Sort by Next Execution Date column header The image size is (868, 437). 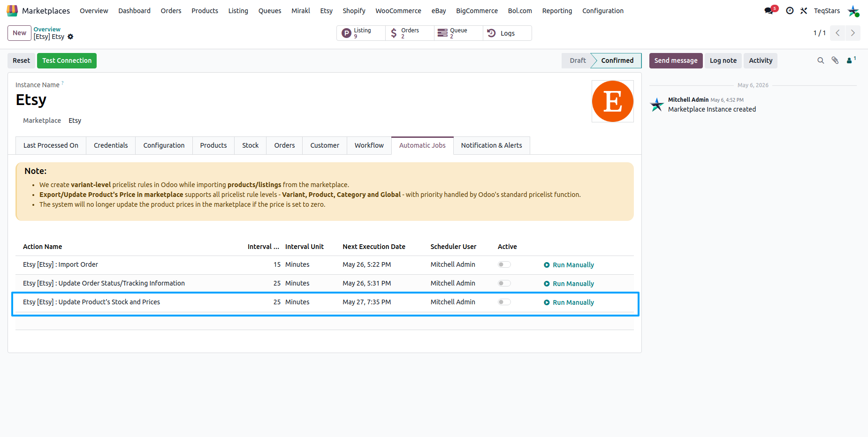pyautogui.click(x=374, y=247)
